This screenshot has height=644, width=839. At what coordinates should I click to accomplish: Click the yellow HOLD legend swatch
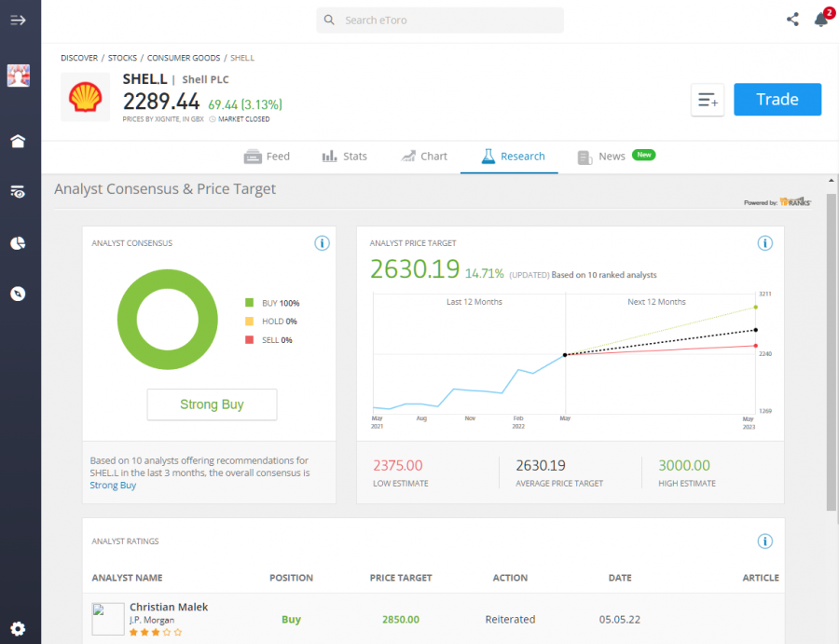pyautogui.click(x=249, y=321)
